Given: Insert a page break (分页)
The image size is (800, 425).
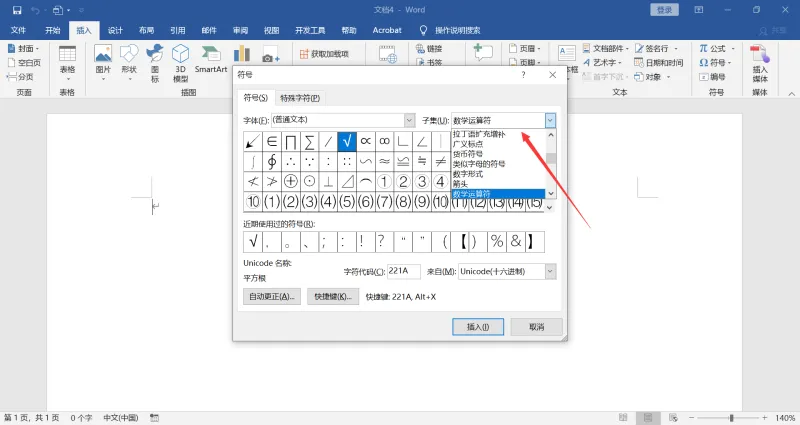Looking at the screenshot, I should coord(20,77).
